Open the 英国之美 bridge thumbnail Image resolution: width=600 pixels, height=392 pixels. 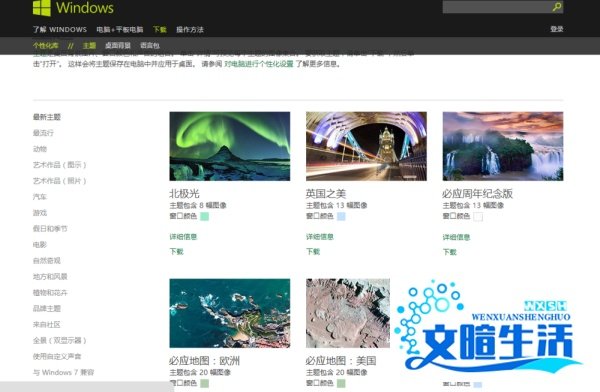tap(366, 146)
